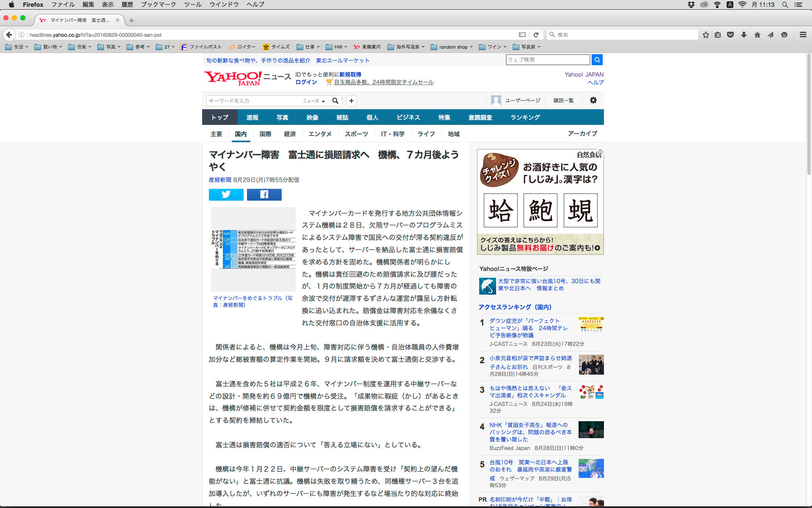Select the ランキング navigation tab
Image resolution: width=812 pixels, height=508 pixels.
[525, 117]
